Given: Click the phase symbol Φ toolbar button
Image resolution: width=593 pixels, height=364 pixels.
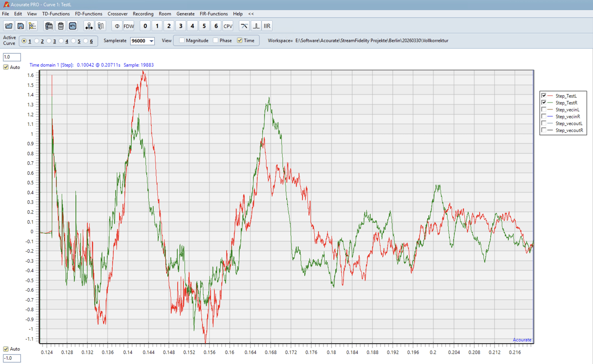Looking at the screenshot, I should coord(117,26).
